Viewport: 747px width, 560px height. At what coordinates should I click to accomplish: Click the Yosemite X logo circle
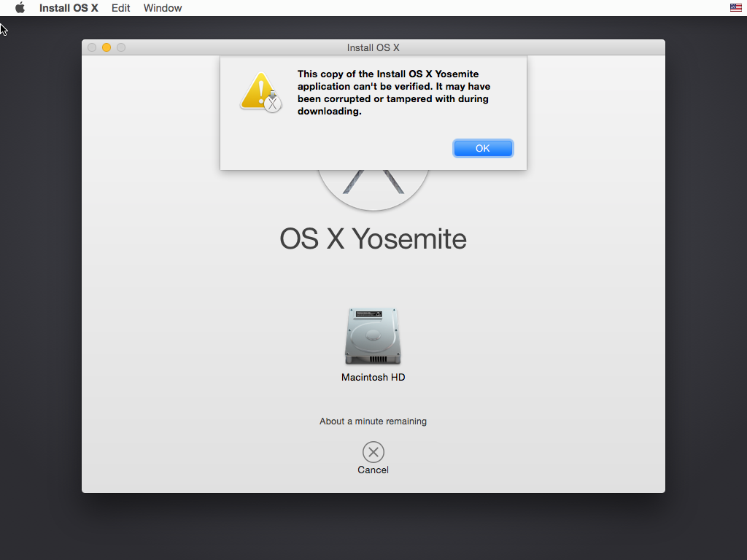tap(373, 189)
